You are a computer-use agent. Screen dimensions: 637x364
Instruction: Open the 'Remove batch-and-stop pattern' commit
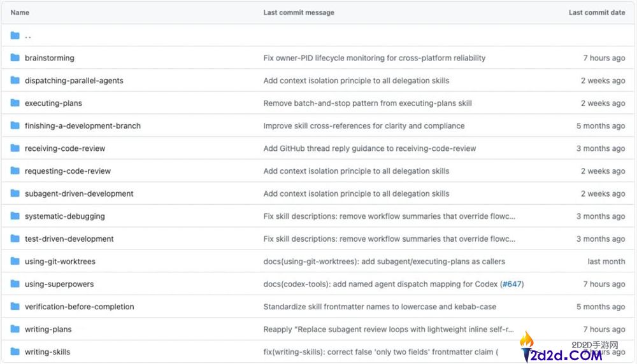pyautogui.click(x=368, y=103)
